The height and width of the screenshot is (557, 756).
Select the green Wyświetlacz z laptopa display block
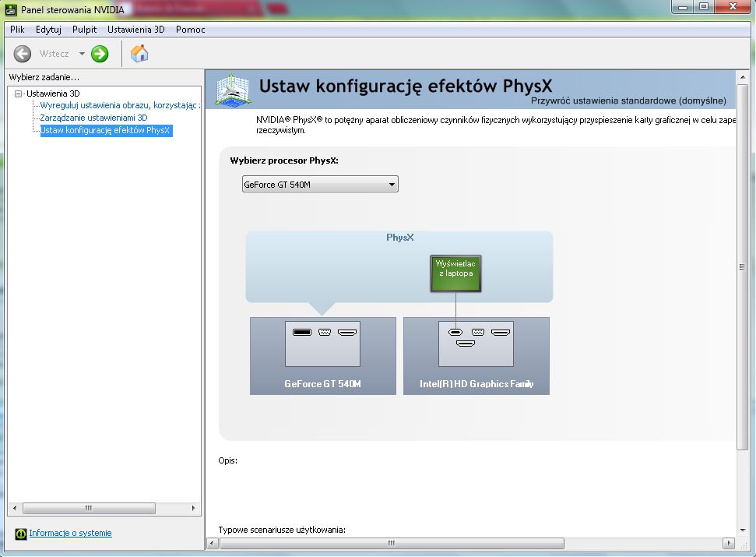coord(455,273)
